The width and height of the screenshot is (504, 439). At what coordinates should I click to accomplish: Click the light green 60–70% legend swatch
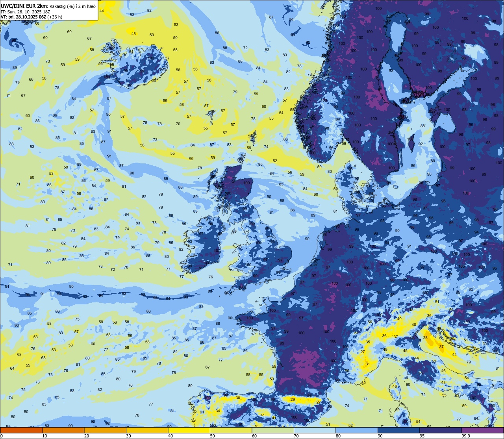click(273, 430)
